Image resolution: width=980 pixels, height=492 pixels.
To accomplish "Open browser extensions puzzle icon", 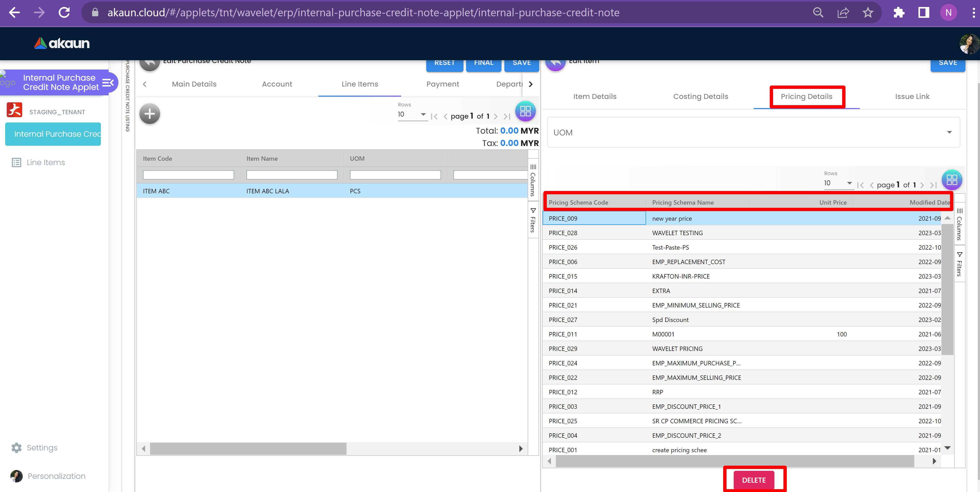I will (899, 13).
